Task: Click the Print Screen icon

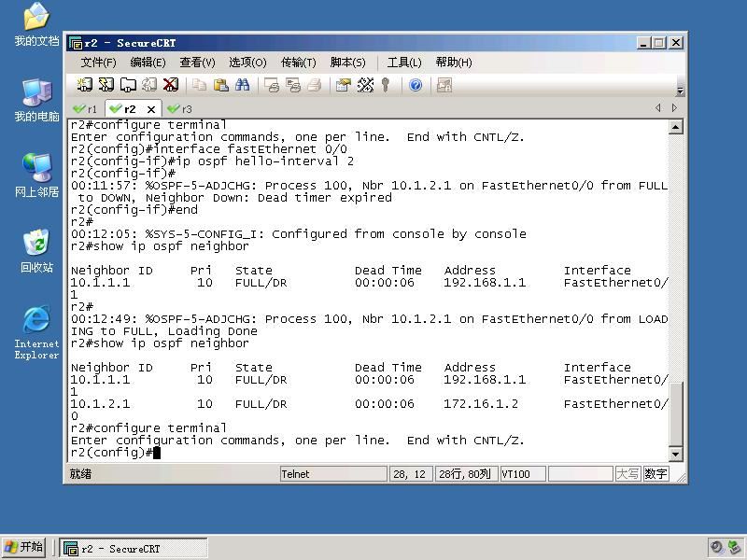Action: [272, 85]
